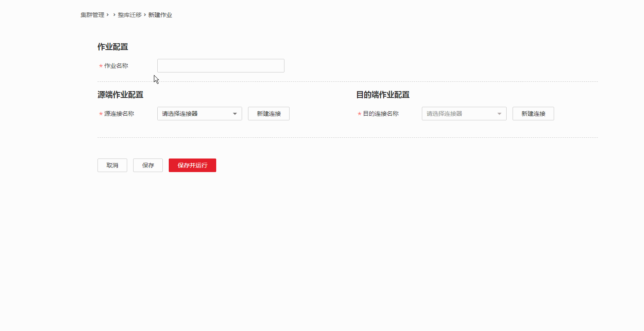
Task: Open 整库迁移 from the breadcrumb trail
Action: [129, 14]
